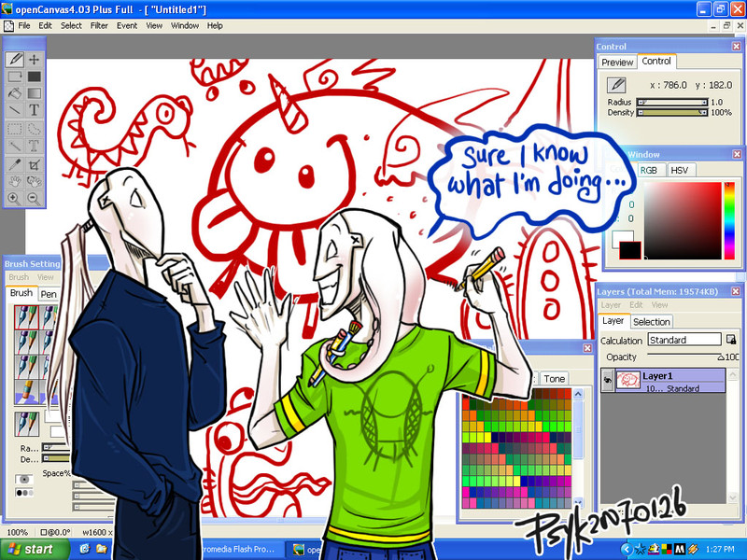Select the Move tool crosshair icon

(34, 59)
